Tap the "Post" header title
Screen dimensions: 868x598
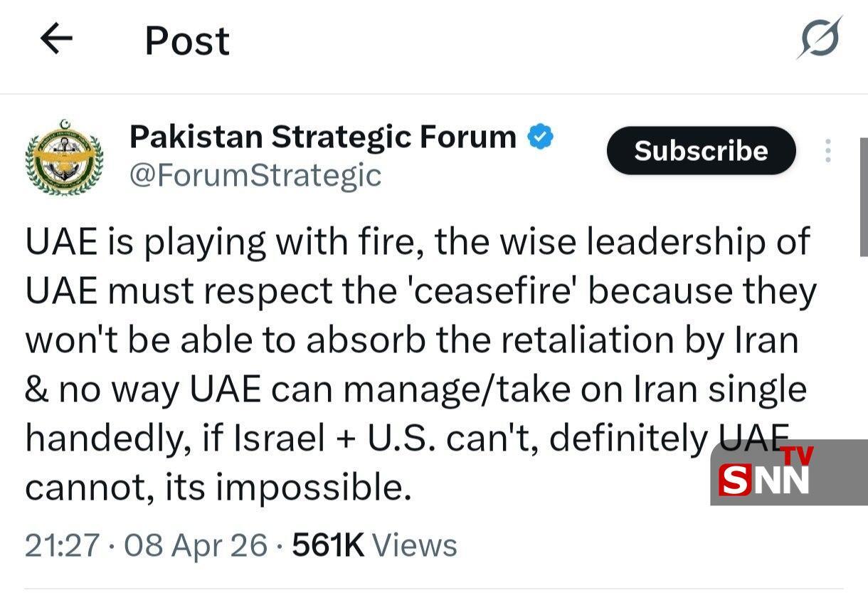(187, 41)
